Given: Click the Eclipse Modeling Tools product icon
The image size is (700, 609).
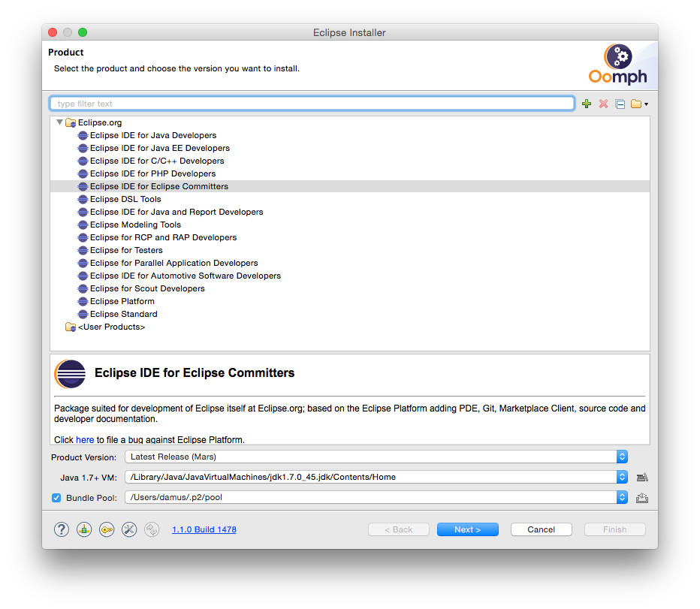Looking at the screenshot, I should pos(83,225).
